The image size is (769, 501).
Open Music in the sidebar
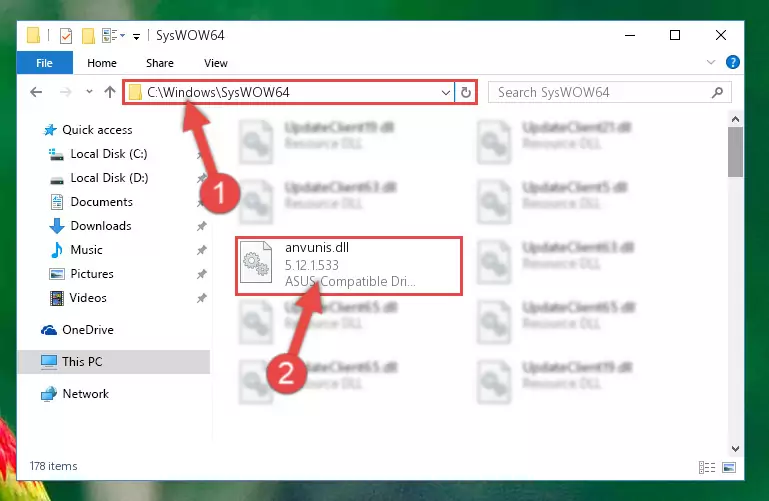click(86, 250)
